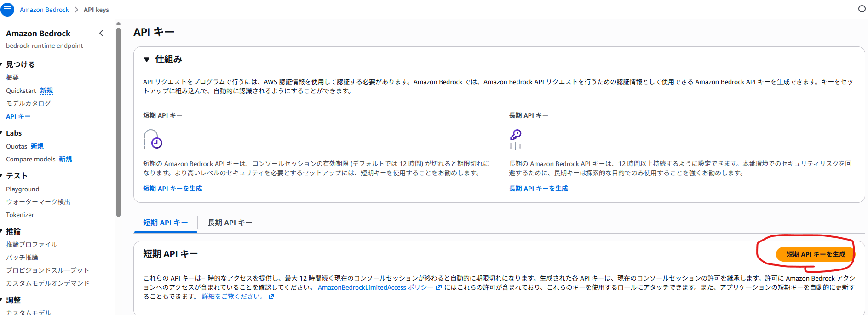The height and width of the screenshot is (315, 868).
Task: Open 推論プロファイル in the sidebar
Action: pos(32,245)
